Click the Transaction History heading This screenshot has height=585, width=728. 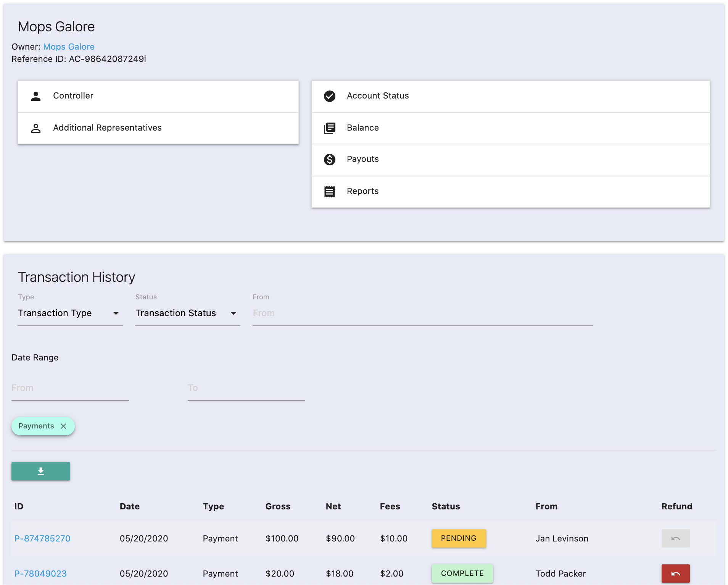[x=77, y=277]
